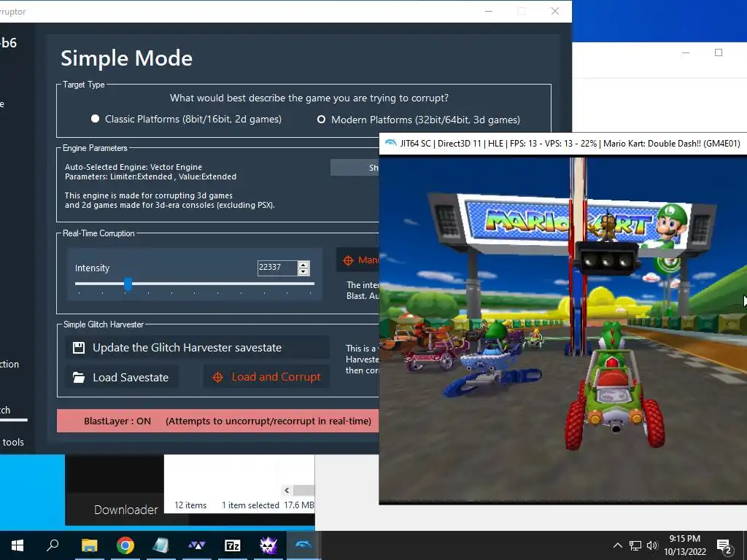The height and width of the screenshot is (560, 747).
Task: Click the Load Savestate button
Action: (x=122, y=377)
